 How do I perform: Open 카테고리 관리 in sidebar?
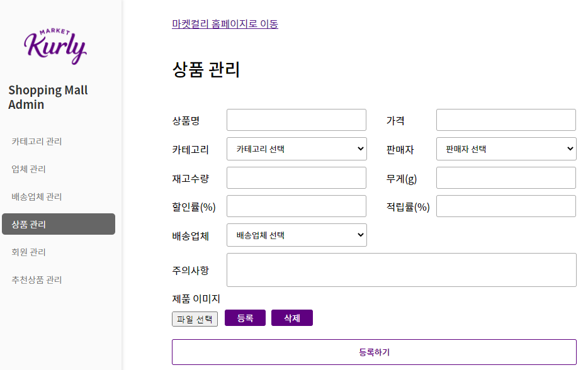click(37, 142)
